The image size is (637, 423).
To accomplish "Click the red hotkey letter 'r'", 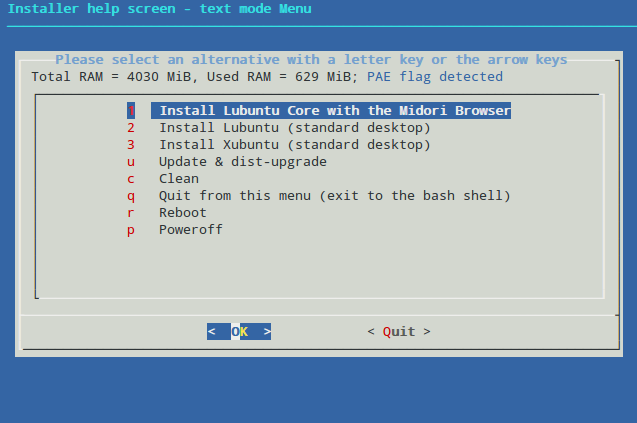I will 130,213.
